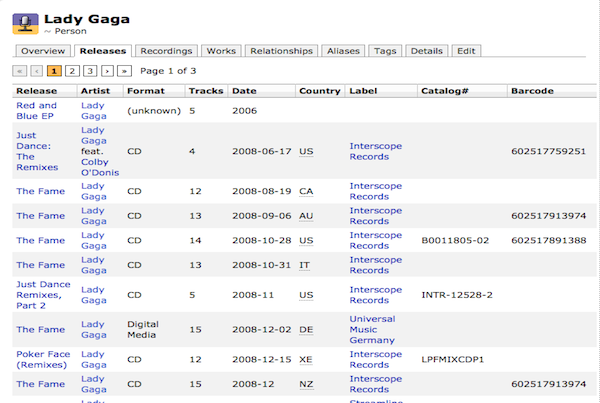Viewport: 600px width, 403px height.
Task: Select catalog number INTR-12528-2
Action: coord(457,295)
